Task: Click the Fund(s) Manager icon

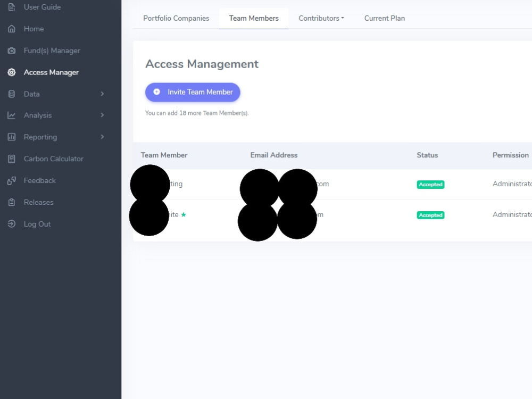Action: (12, 51)
